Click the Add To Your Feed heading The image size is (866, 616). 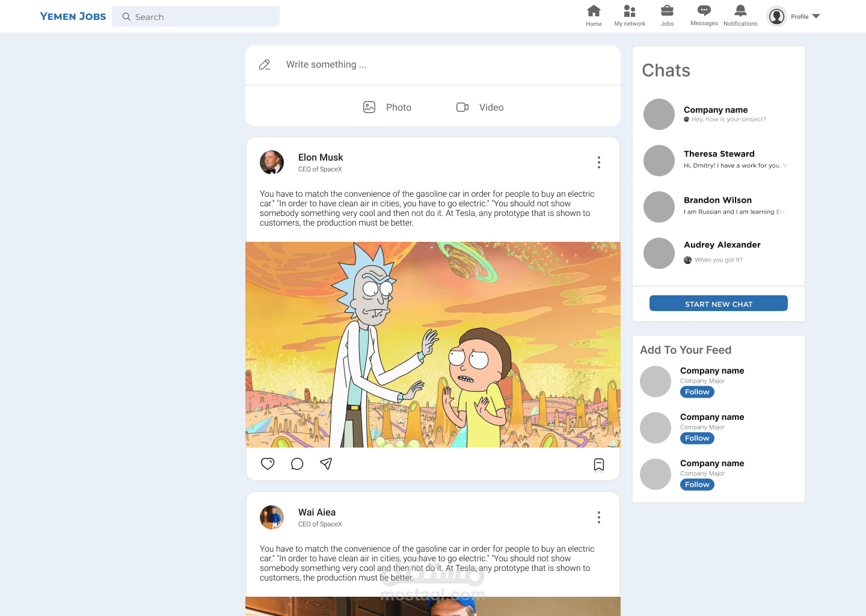(686, 350)
